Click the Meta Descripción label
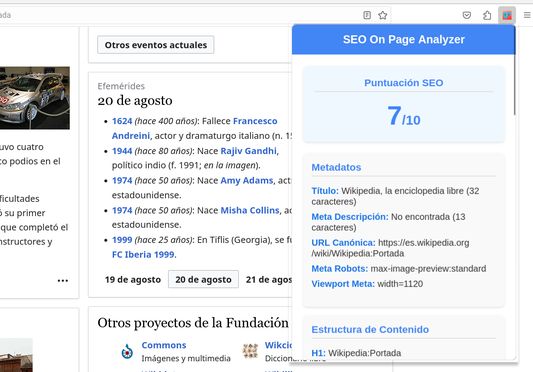The width and height of the screenshot is (533, 372). point(350,217)
